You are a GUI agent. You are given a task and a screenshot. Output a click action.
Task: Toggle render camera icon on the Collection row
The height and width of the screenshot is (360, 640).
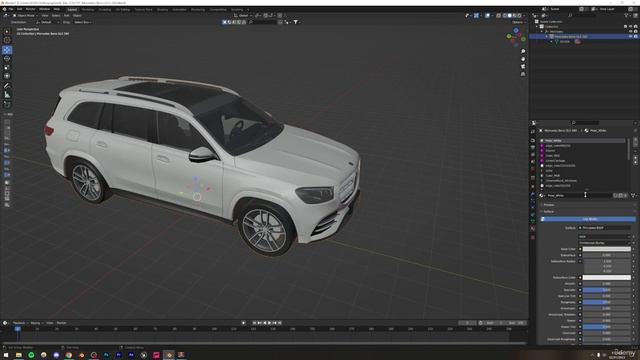point(636,27)
